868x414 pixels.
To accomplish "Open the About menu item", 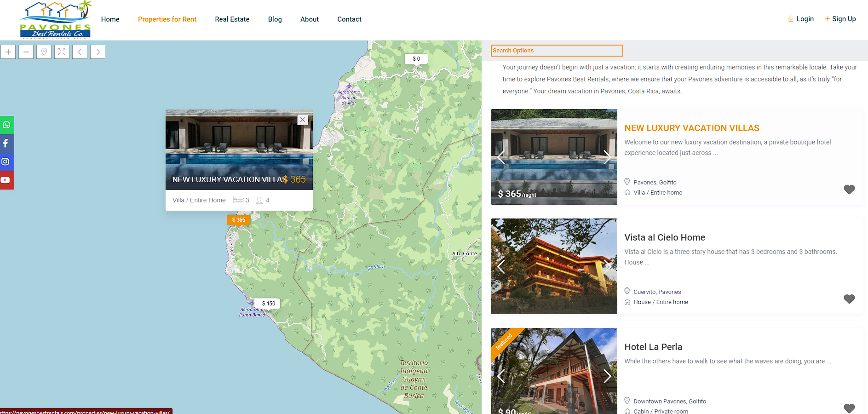I will (x=310, y=19).
